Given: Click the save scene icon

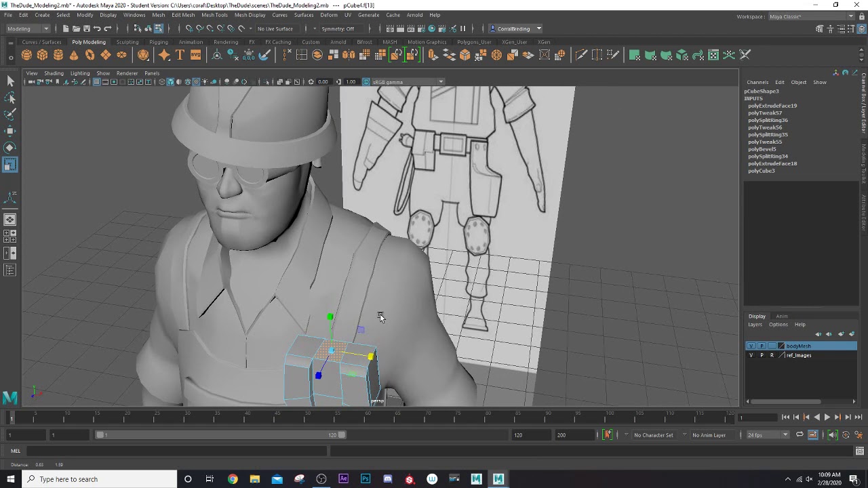Looking at the screenshot, I should 86,28.
